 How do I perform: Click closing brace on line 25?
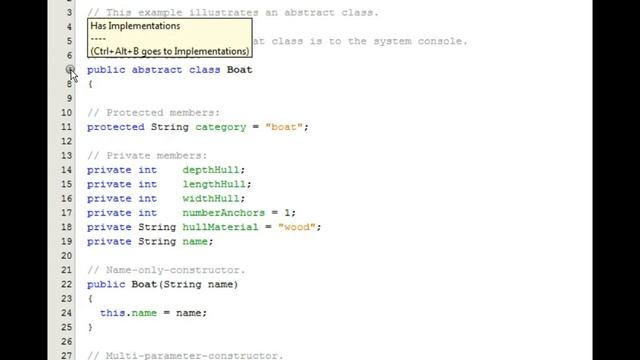[90, 327]
